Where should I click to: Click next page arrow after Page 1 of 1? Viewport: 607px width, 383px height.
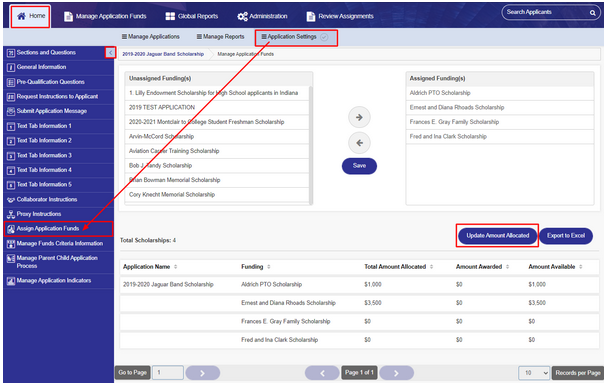pyautogui.click(x=396, y=373)
